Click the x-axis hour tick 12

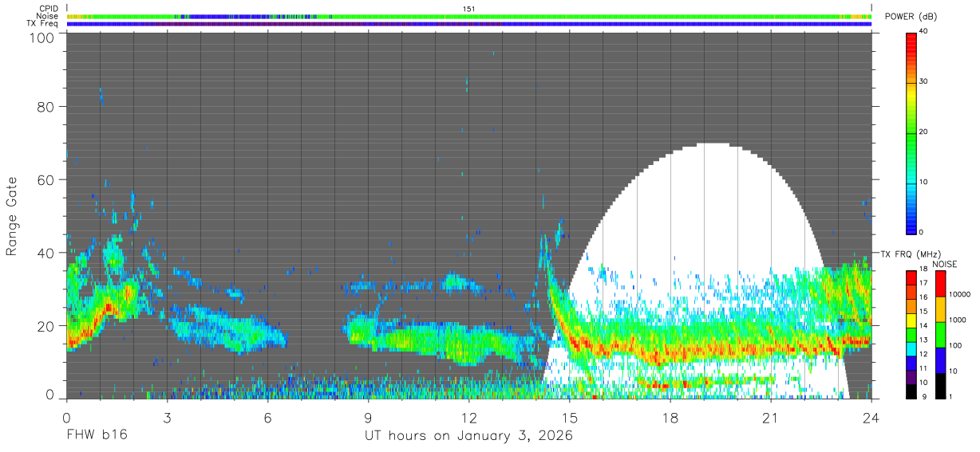469,417
